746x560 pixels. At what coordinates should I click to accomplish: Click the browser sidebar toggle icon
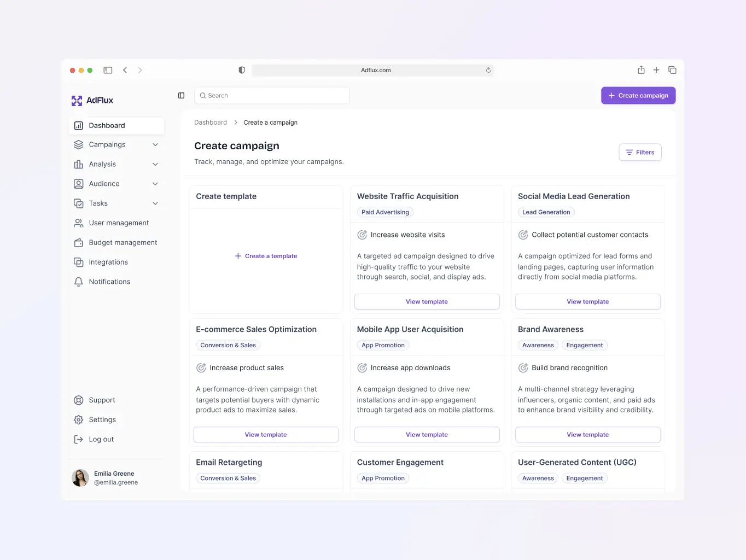108,70
